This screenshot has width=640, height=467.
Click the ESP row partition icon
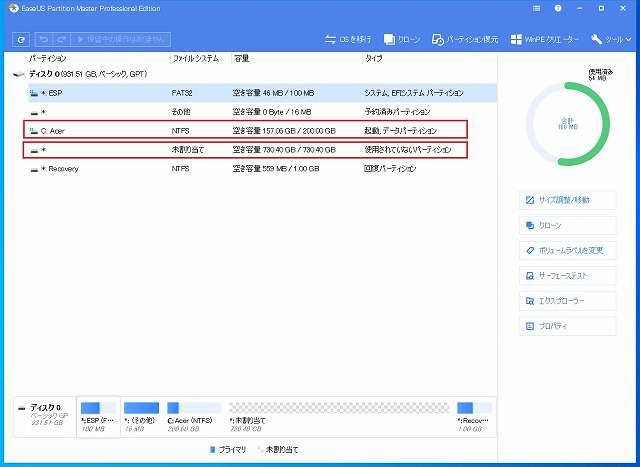point(34,93)
